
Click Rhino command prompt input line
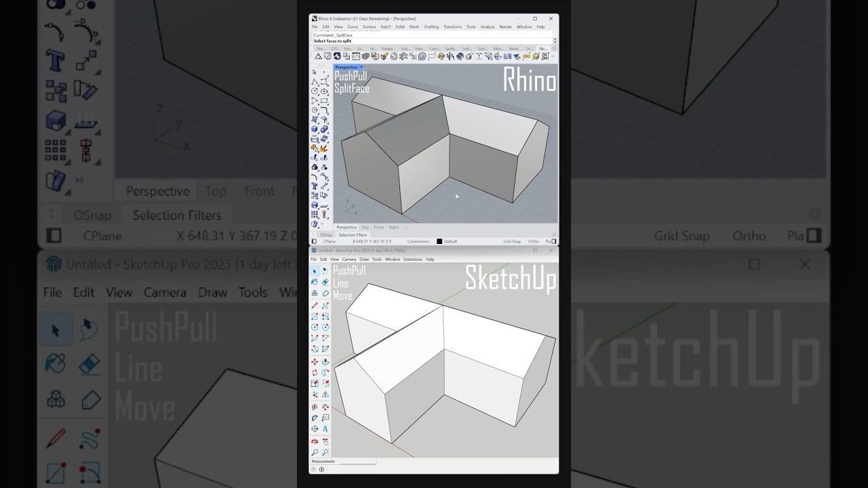(x=433, y=41)
